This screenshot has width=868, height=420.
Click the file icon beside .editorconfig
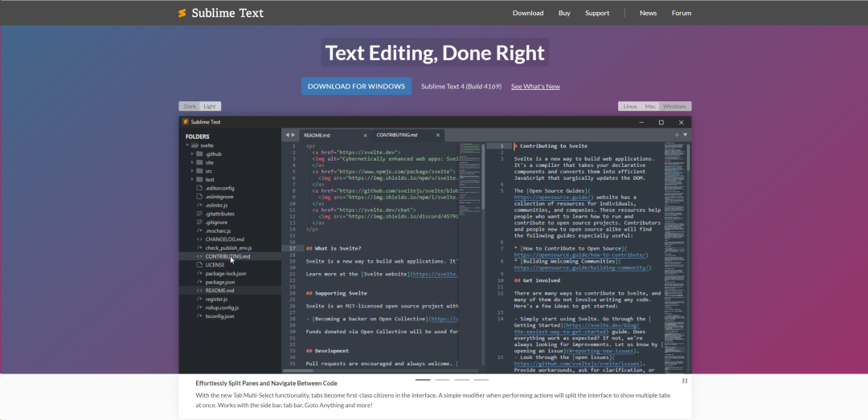click(x=199, y=188)
